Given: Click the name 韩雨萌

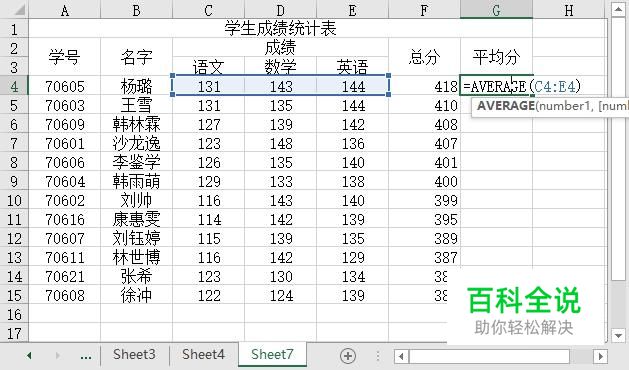Looking at the screenshot, I should tap(136, 181).
